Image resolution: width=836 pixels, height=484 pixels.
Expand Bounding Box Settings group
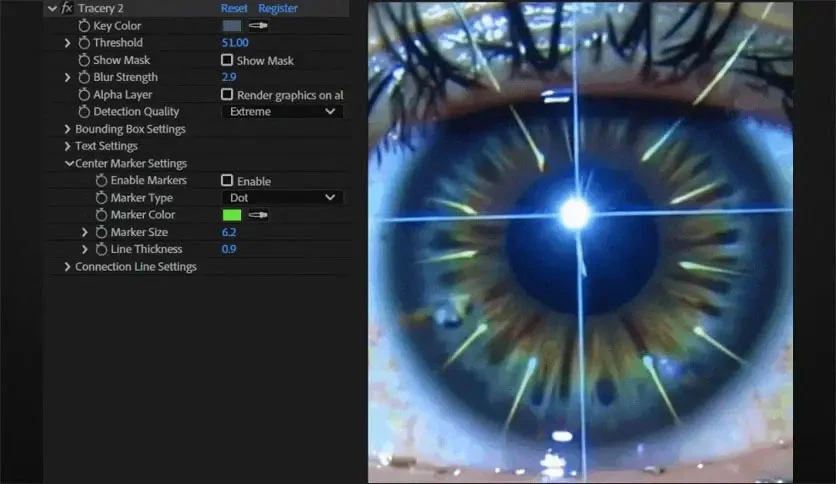67,129
